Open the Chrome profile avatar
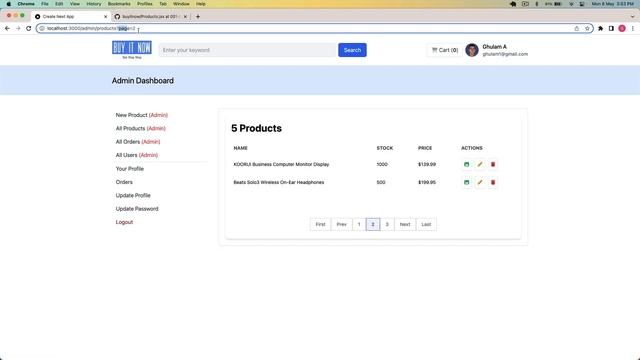This screenshot has width=640, height=360. pos(622,29)
